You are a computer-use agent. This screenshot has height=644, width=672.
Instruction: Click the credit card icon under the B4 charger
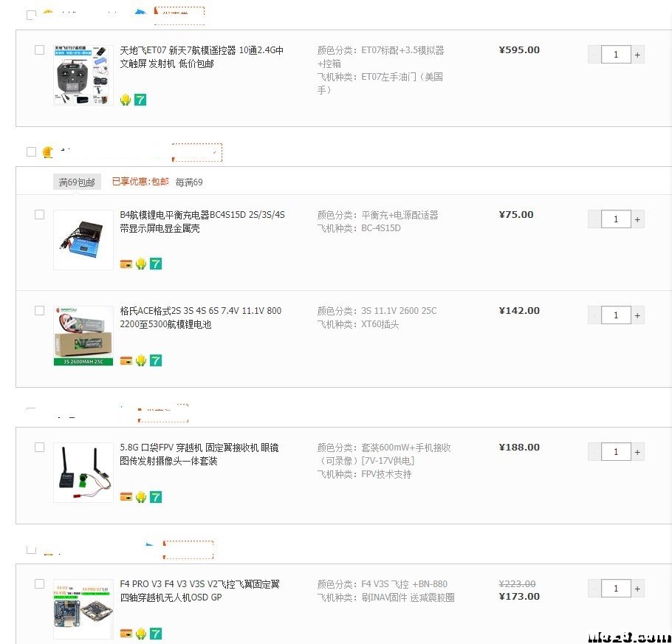(126, 264)
